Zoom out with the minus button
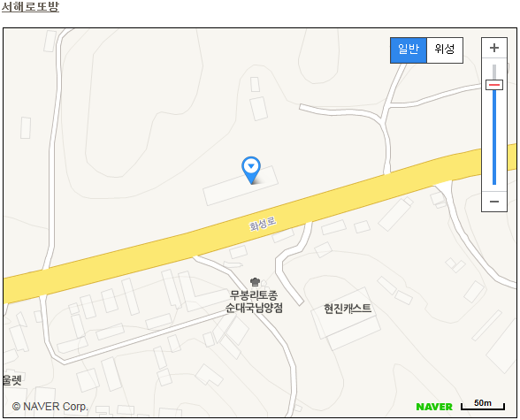This screenshot has width=520, height=420. [x=494, y=202]
